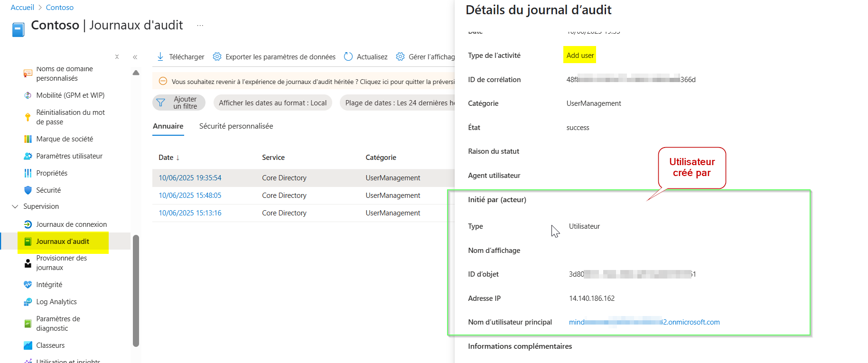Click the Provisionner des journaux person icon

point(28,263)
